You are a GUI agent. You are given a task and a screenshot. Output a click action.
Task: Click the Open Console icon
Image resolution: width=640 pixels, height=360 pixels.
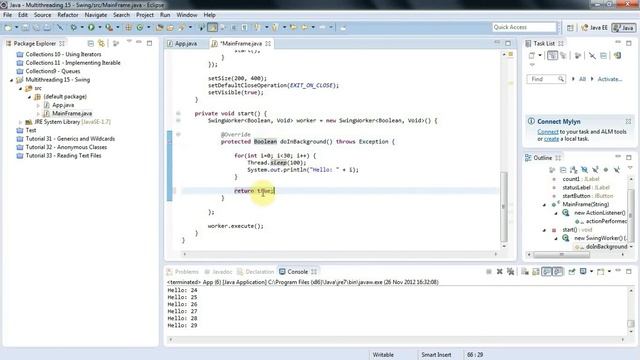coord(600,271)
